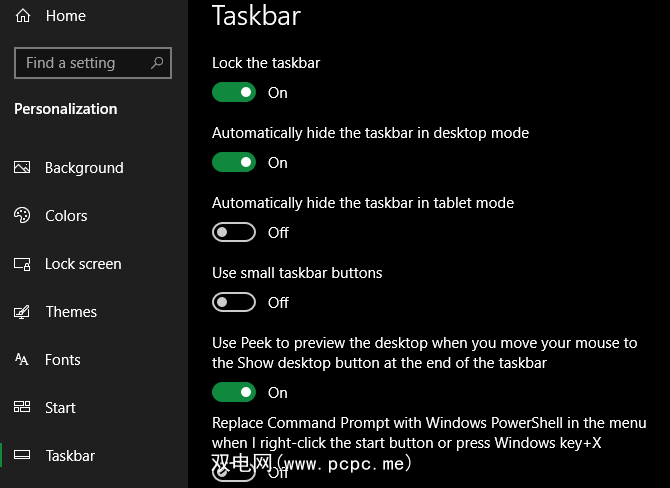Click the Taskbar icon in sidebar
The width and height of the screenshot is (670, 488).
[x=23, y=456]
